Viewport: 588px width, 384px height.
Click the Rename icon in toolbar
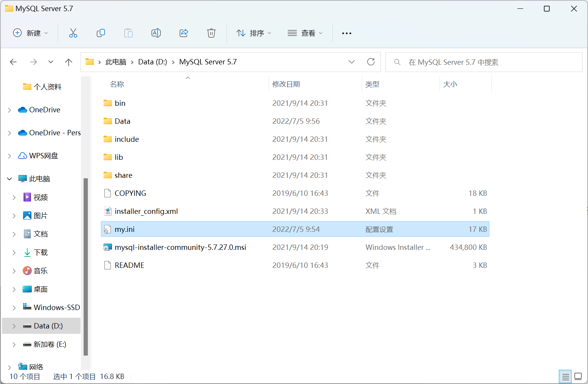tap(156, 33)
